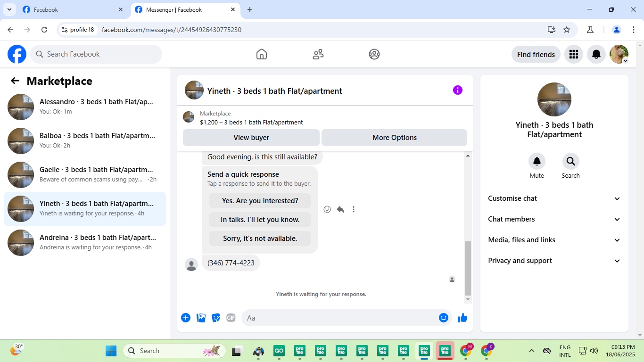Send quick response Sorry, it's not available.
Screen dimensions: 644x362
point(260,239)
